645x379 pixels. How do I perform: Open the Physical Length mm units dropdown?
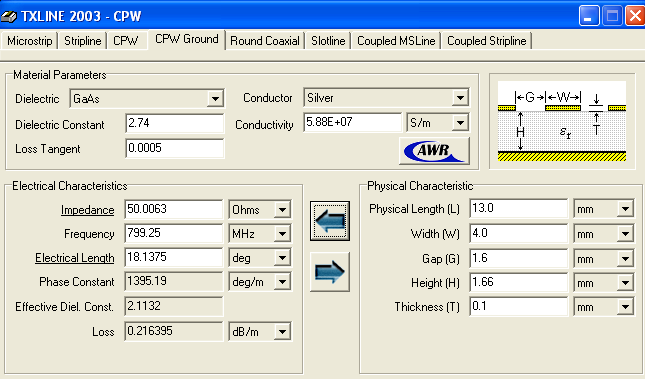[x=625, y=209]
